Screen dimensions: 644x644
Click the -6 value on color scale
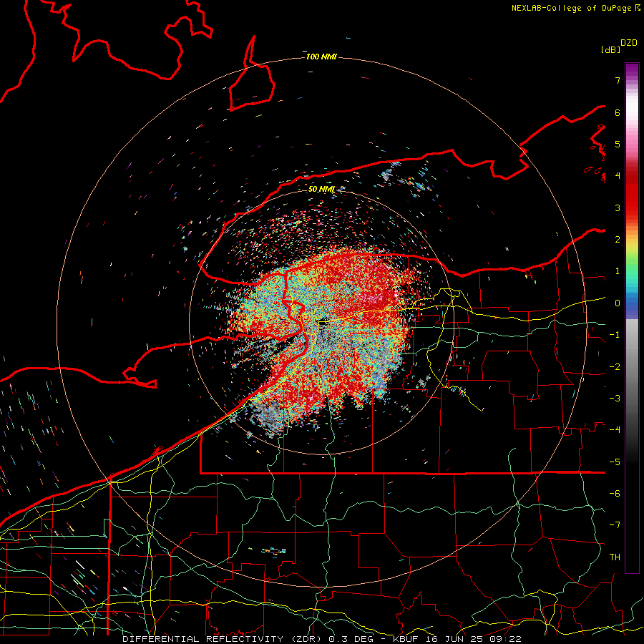pyautogui.click(x=615, y=494)
